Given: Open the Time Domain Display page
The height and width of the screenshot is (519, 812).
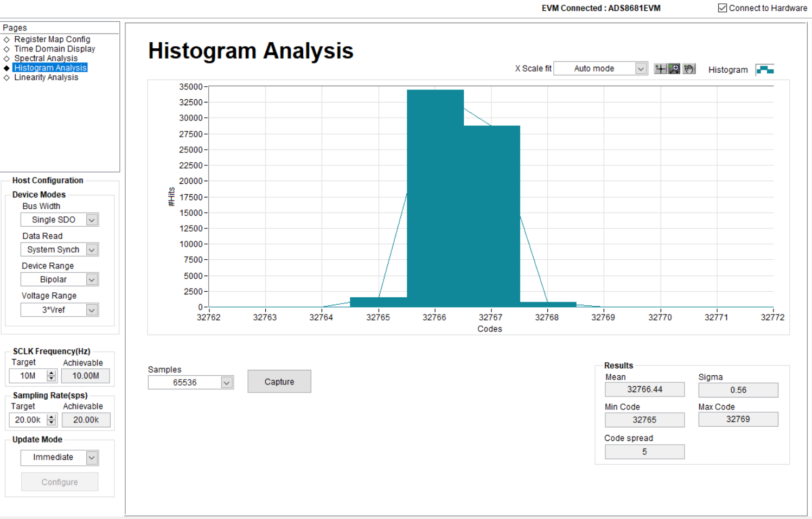Looking at the screenshot, I should [x=54, y=49].
